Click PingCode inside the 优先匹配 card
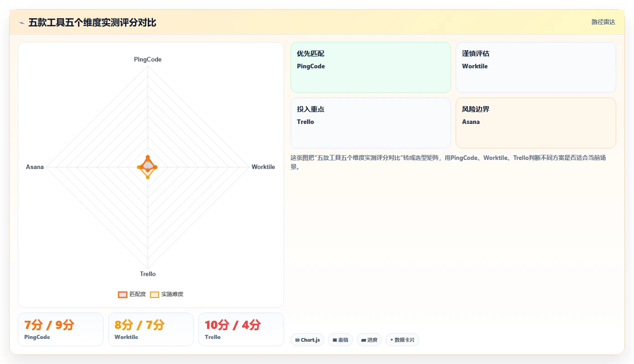 pyautogui.click(x=311, y=66)
